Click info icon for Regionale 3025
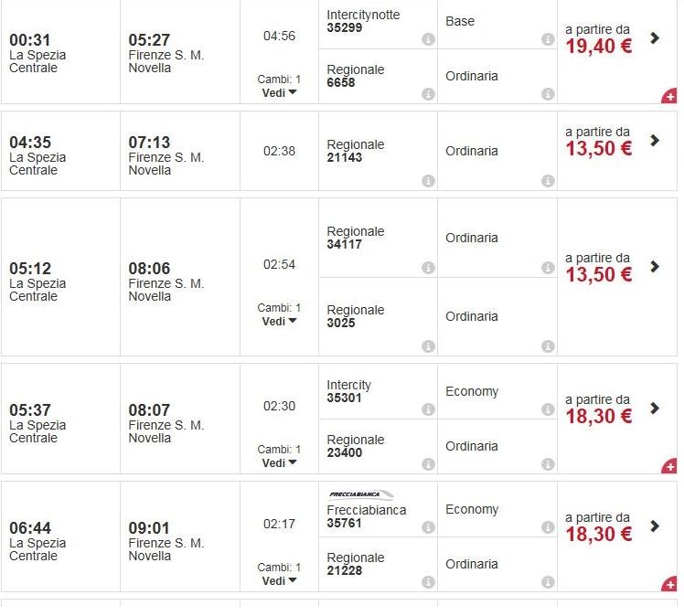Screen dimensions: 684x616 (428, 346)
